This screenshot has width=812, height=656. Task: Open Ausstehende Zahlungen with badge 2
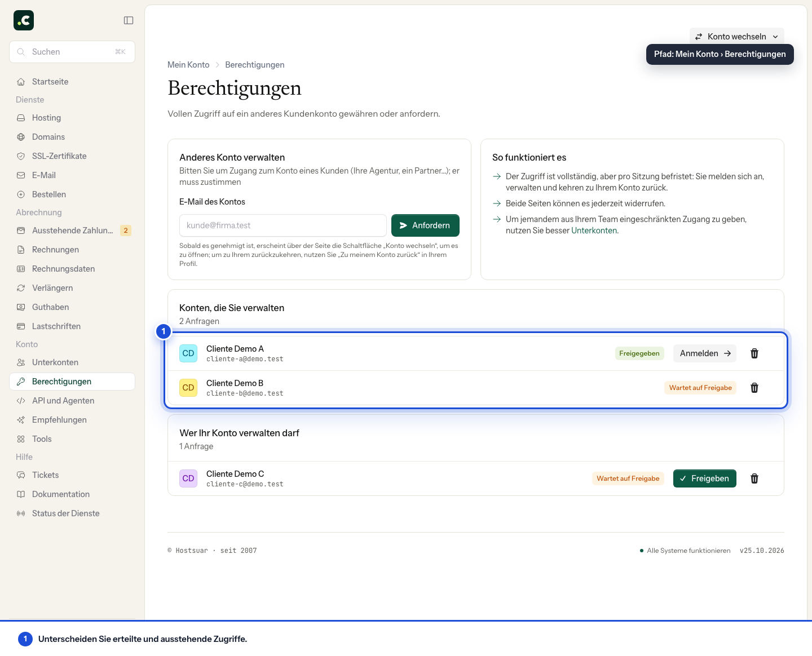[72, 231]
